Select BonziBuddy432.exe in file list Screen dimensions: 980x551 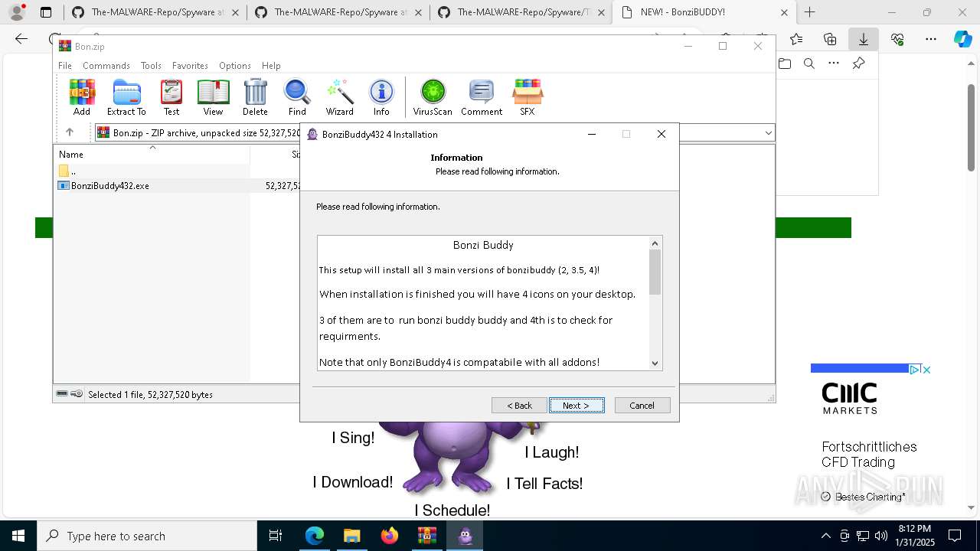(109, 185)
